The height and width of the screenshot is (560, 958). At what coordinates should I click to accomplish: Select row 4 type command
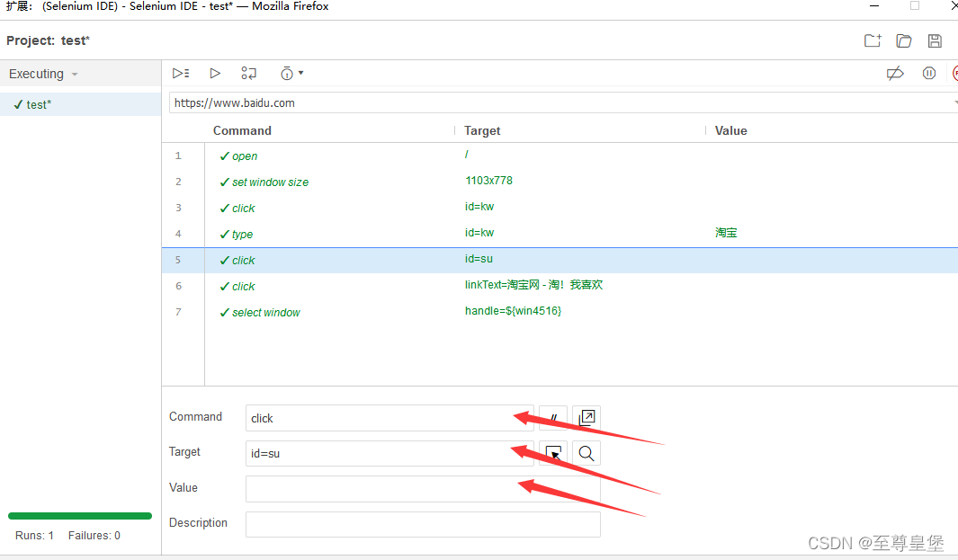coord(560,234)
